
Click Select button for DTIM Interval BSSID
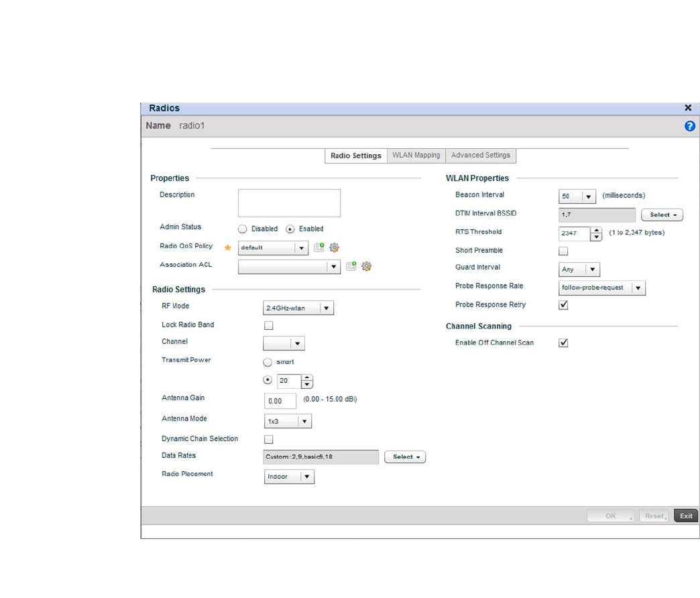click(662, 215)
